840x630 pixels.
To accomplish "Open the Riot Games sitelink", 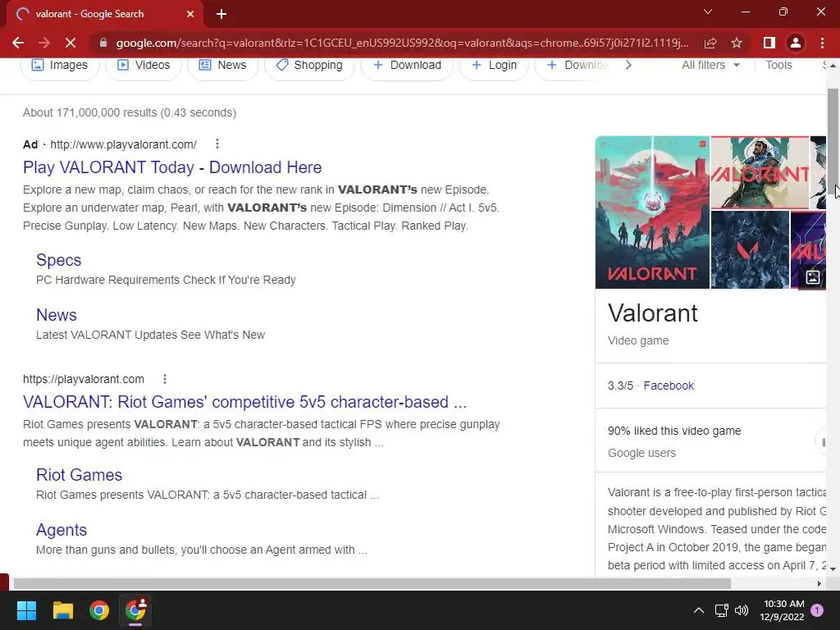I will (79, 475).
